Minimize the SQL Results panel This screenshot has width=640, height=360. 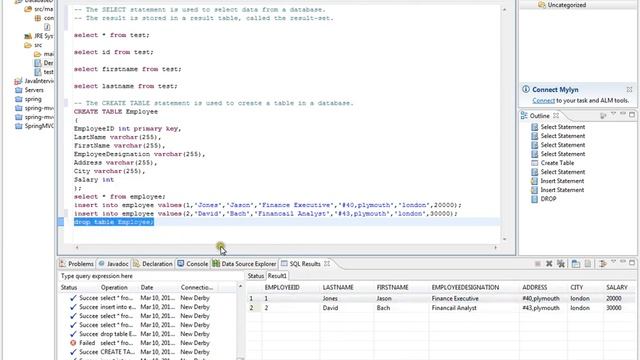(x=623, y=262)
